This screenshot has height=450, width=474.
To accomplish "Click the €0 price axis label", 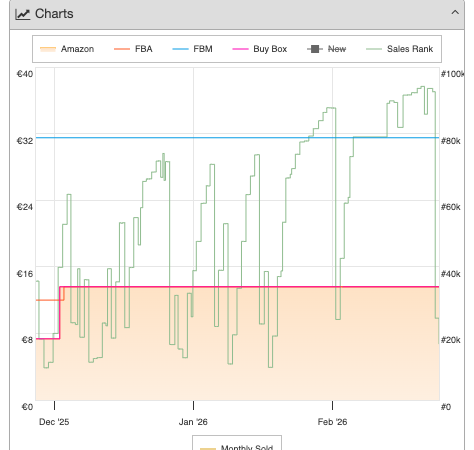I will pos(27,407).
